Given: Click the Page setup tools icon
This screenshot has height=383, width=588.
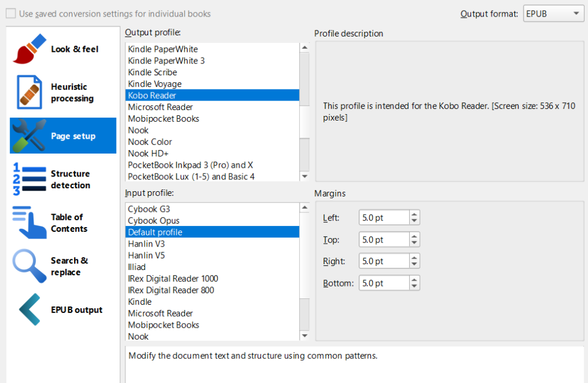Looking at the screenshot, I should pyautogui.click(x=29, y=136).
